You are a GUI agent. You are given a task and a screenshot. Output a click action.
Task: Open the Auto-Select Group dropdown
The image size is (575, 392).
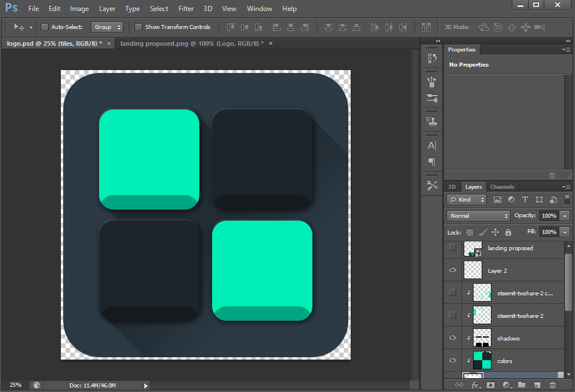(107, 27)
